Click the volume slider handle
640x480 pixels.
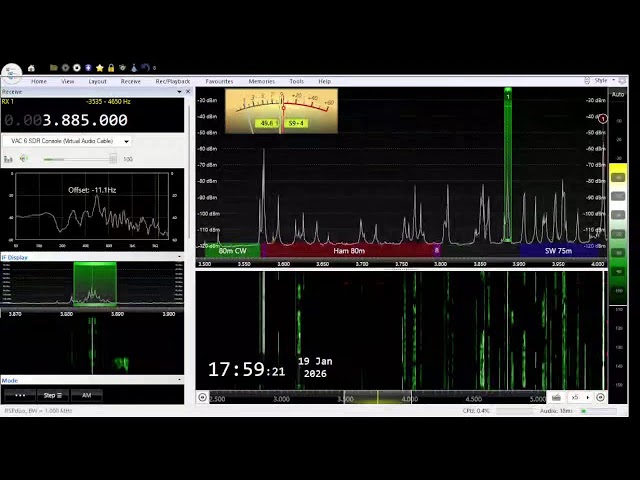tap(113, 159)
